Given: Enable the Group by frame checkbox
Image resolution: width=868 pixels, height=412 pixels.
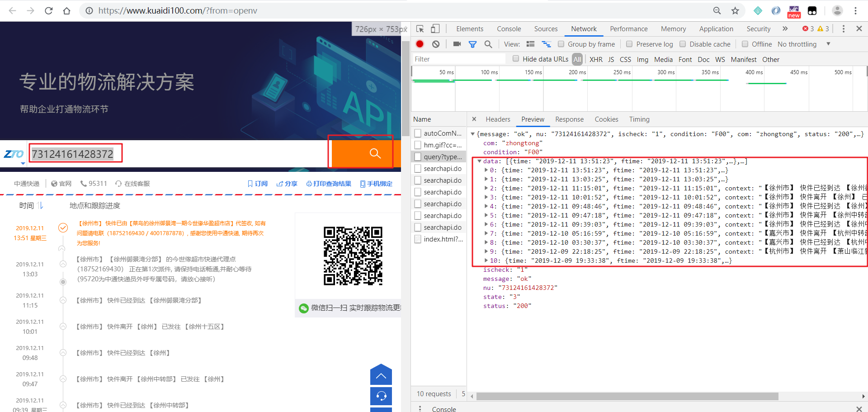Looking at the screenshot, I should [x=561, y=44].
